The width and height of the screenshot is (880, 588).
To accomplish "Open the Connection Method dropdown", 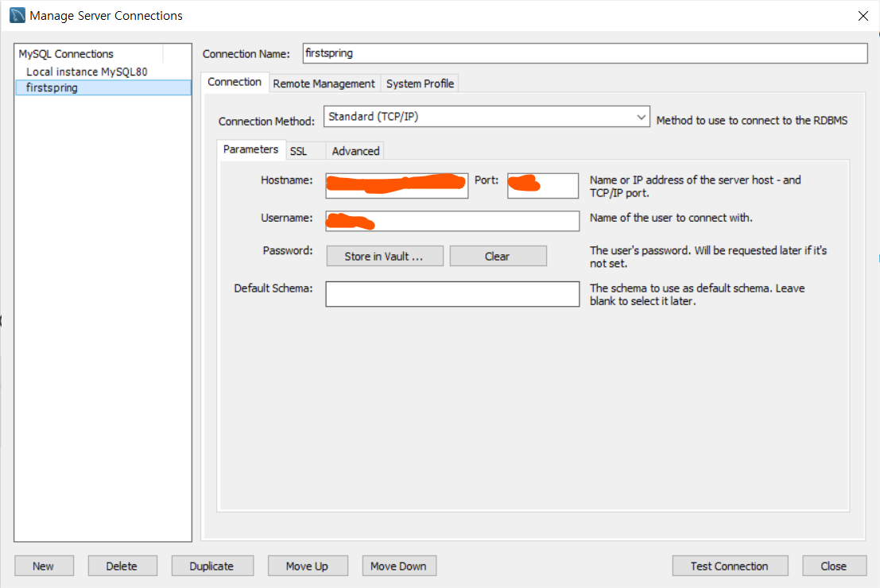I will 487,117.
